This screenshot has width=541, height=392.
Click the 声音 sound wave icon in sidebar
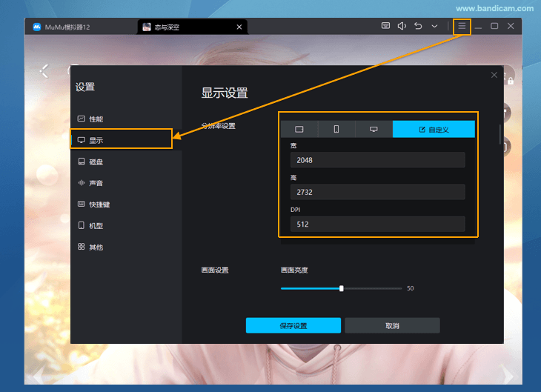click(x=82, y=183)
